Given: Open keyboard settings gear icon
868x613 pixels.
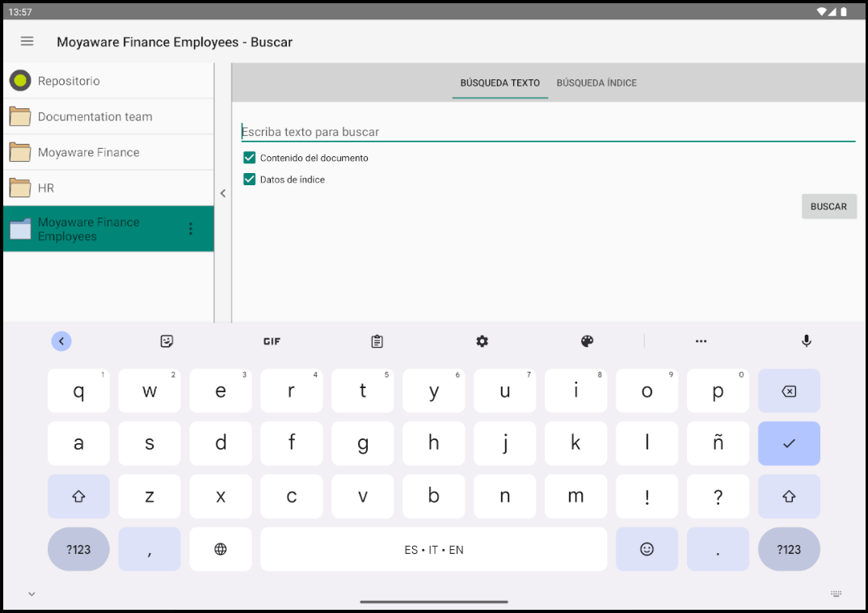Looking at the screenshot, I should pos(482,341).
